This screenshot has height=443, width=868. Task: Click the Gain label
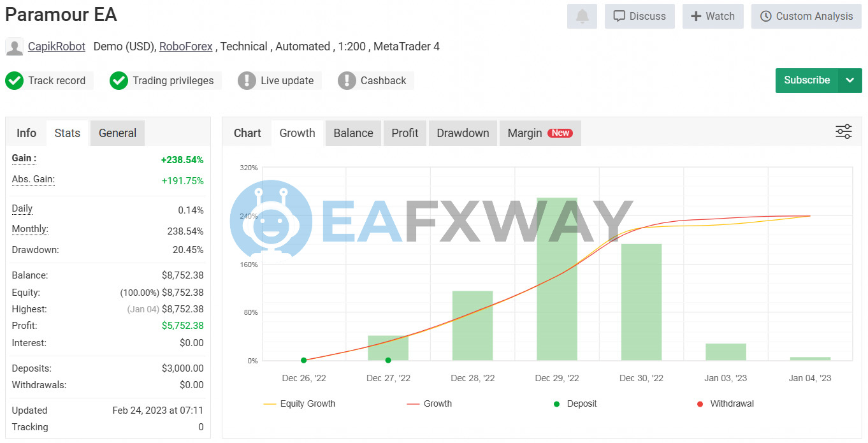tap(24, 158)
